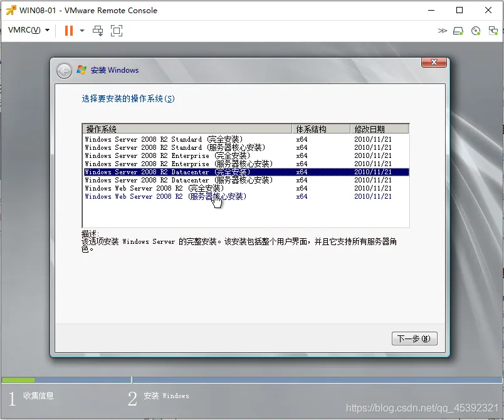This screenshot has width=504, height=420.
Task: Open the CD/DVD drive device icon
Action: [476, 31]
